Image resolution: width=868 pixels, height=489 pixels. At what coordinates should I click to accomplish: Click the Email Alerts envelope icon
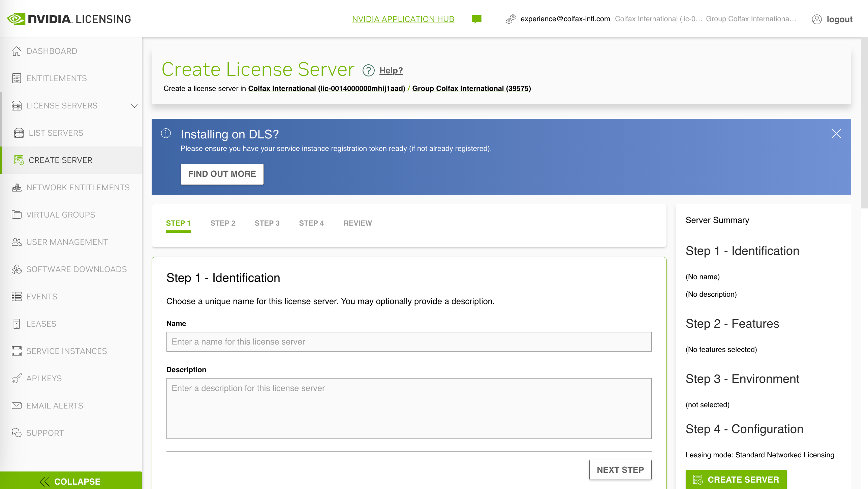[17, 405]
